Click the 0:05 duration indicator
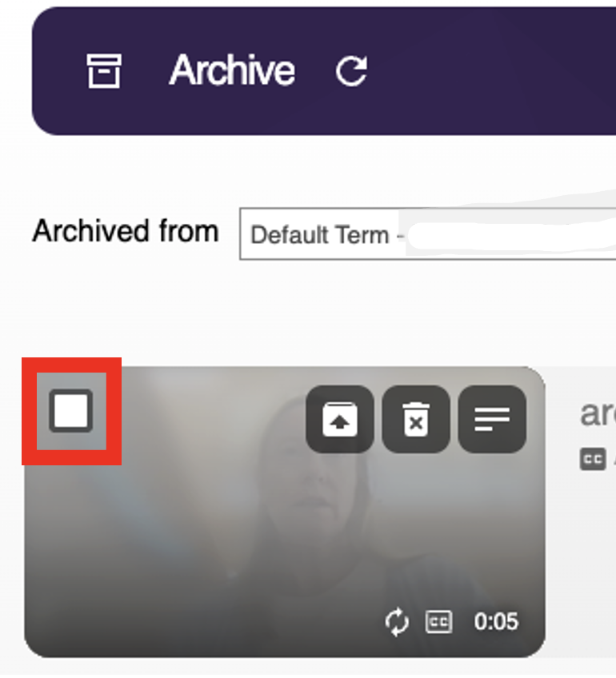The height and width of the screenshot is (678, 616). [495, 621]
